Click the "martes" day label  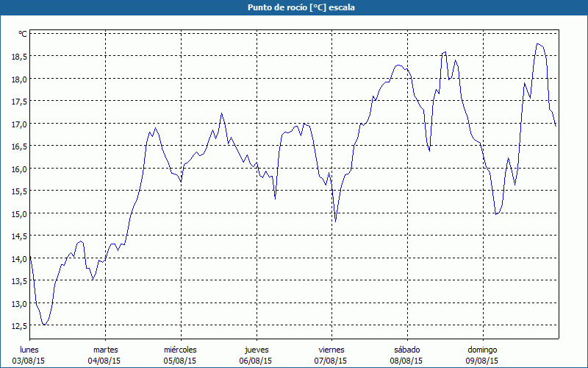(105, 350)
